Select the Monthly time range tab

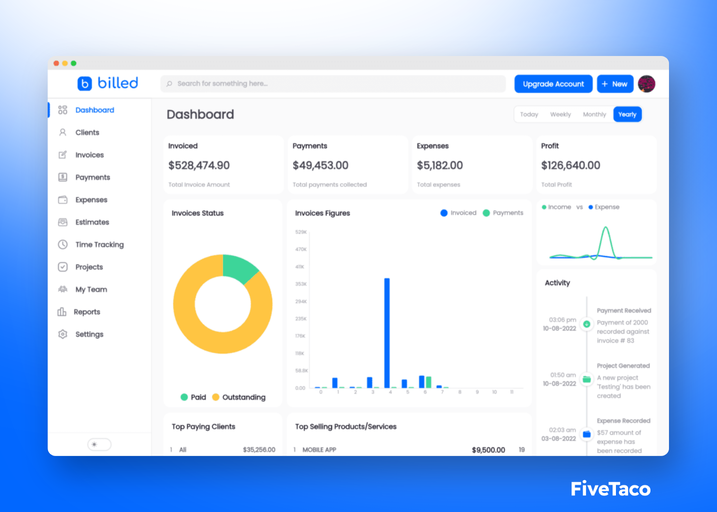(x=594, y=114)
